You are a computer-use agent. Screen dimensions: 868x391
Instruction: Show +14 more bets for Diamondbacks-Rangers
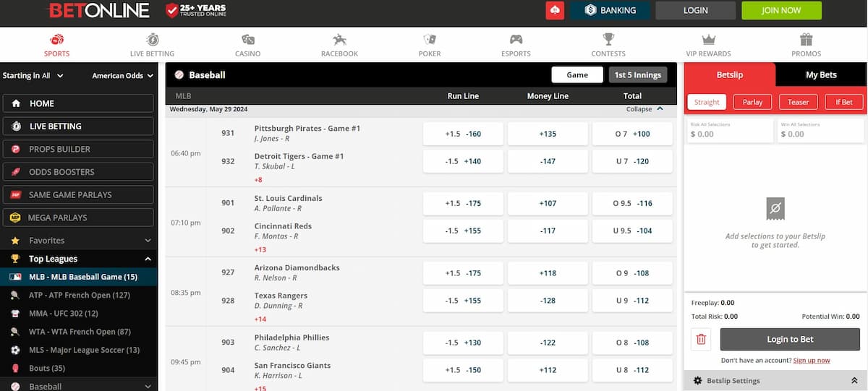(x=260, y=319)
